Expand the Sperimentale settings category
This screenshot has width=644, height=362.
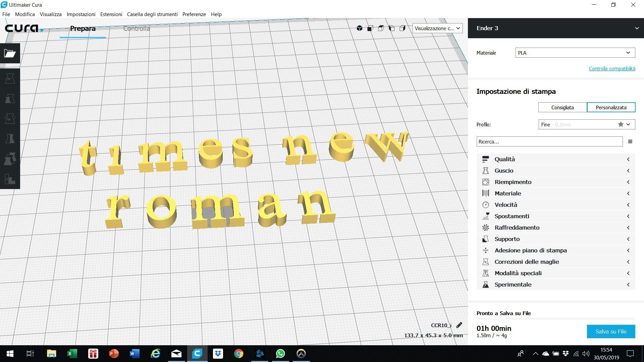[x=556, y=285]
